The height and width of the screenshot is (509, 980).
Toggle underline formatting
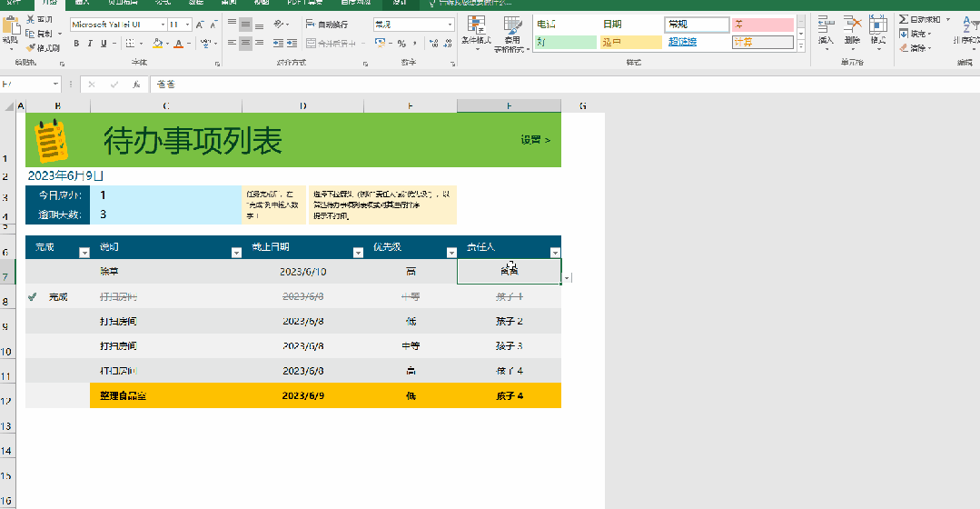pyautogui.click(x=102, y=43)
